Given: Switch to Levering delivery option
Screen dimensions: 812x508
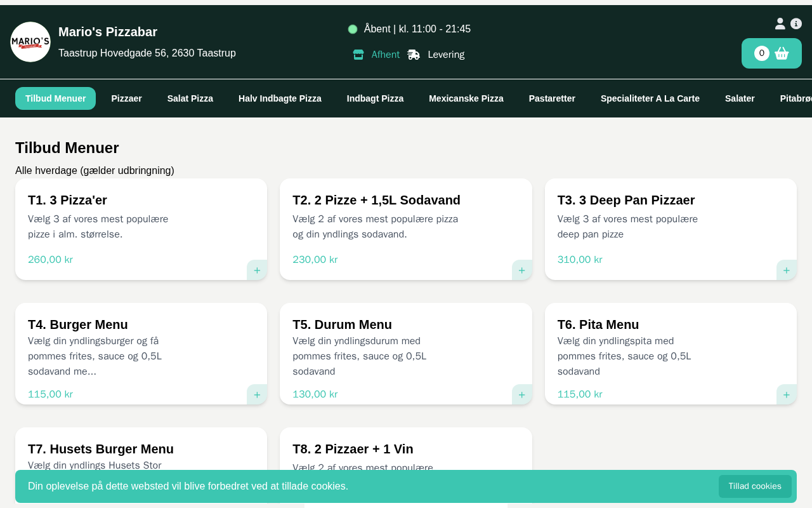Looking at the screenshot, I should tap(436, 55).
